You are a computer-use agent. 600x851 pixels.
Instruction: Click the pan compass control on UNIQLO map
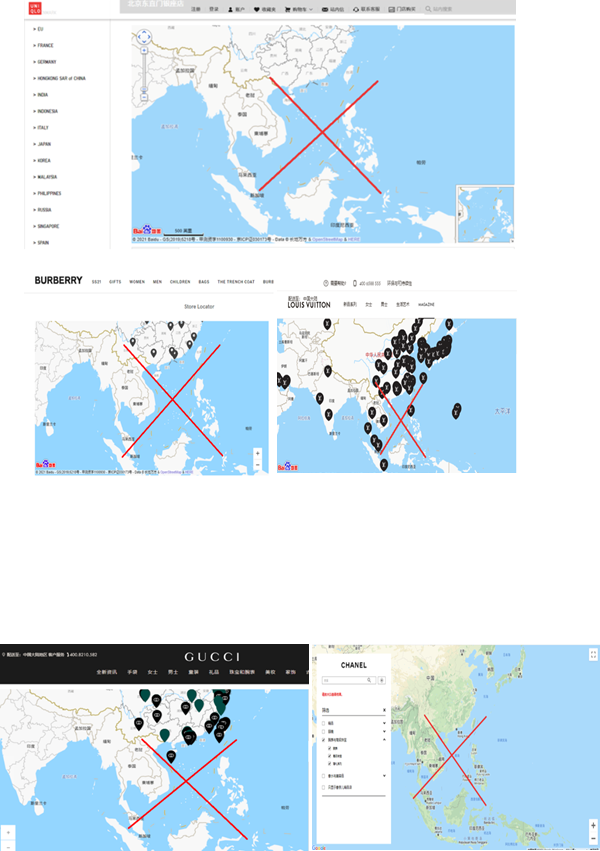point(144,37)
